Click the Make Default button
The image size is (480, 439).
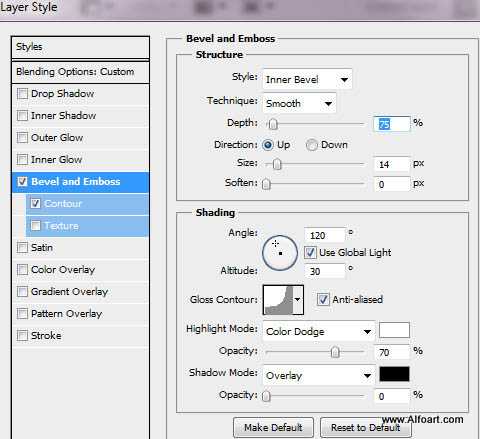(x=273, y=427)
